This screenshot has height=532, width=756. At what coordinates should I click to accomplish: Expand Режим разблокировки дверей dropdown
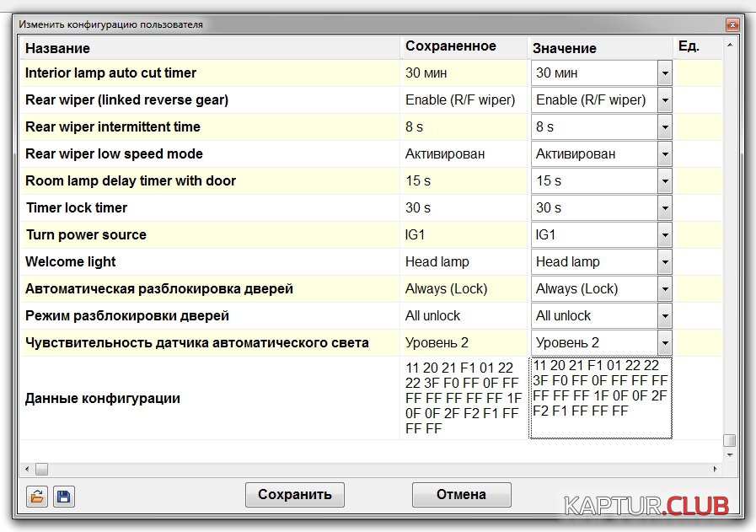664,316
